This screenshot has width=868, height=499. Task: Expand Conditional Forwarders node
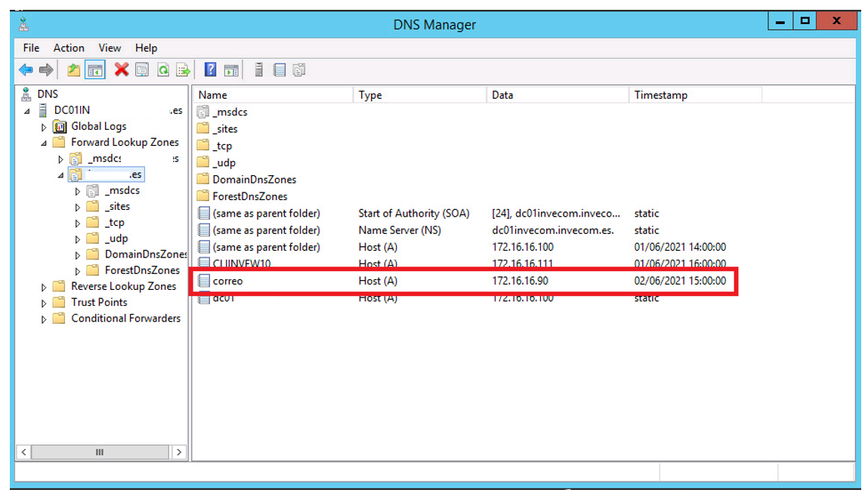click(44, 320)
